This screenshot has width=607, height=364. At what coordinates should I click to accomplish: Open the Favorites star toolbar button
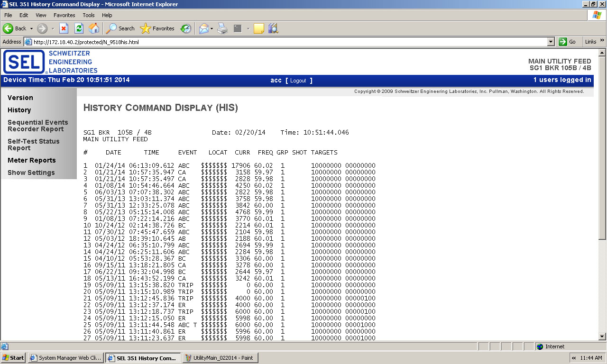(x=157, y=28)
